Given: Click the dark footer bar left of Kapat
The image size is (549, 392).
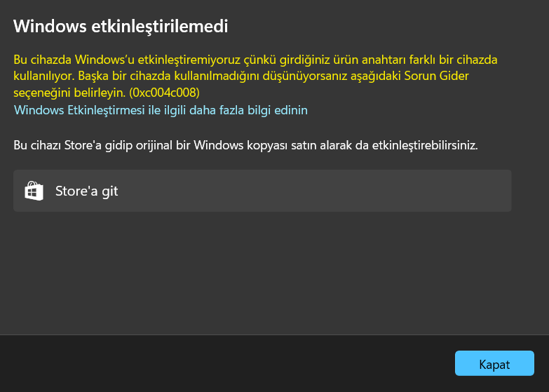Looking at the screenshot, I should 224,363.
